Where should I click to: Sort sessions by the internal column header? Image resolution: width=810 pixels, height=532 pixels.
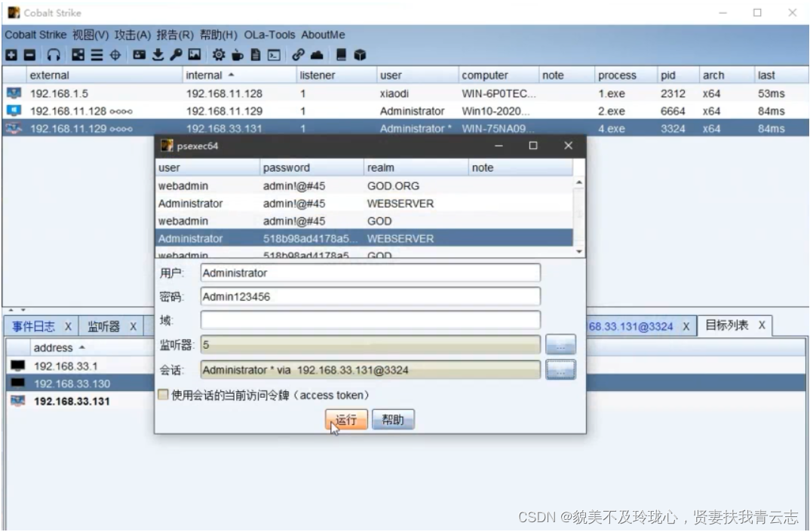(239, 75)
